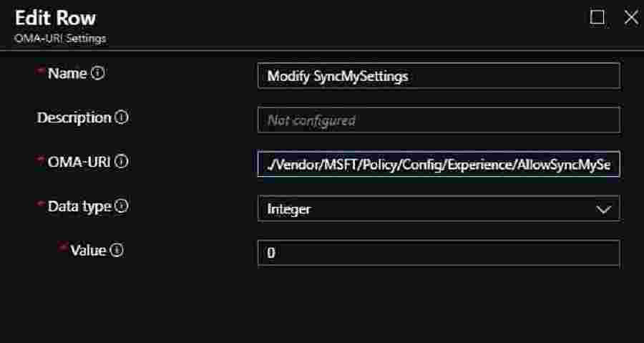Viewport: 644px width, 343px height.
Task: Click the OMA-URI label text
Action: (x=79, y=162)
